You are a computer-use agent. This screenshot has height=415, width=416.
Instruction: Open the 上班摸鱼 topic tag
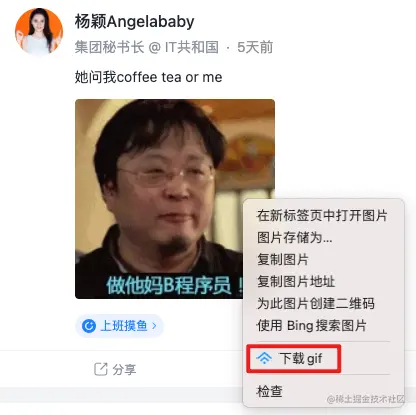coord(119,326)
